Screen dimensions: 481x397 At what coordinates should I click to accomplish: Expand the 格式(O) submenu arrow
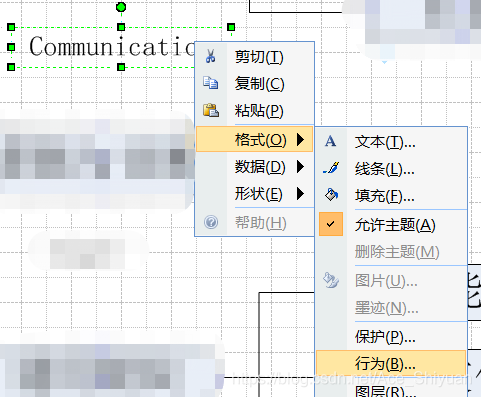pyautogui.click(x=300, y=139)
